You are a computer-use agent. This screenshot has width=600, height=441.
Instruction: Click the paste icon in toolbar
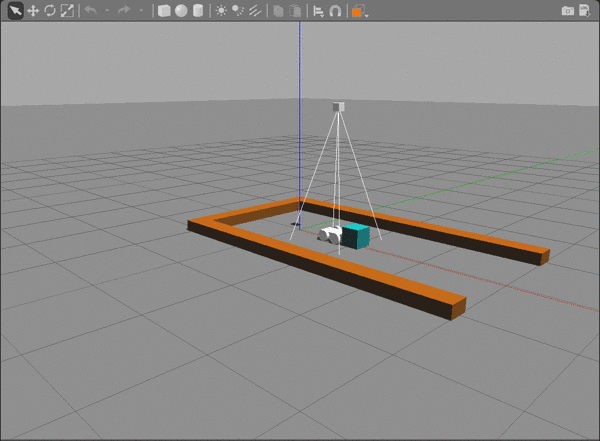295,10
